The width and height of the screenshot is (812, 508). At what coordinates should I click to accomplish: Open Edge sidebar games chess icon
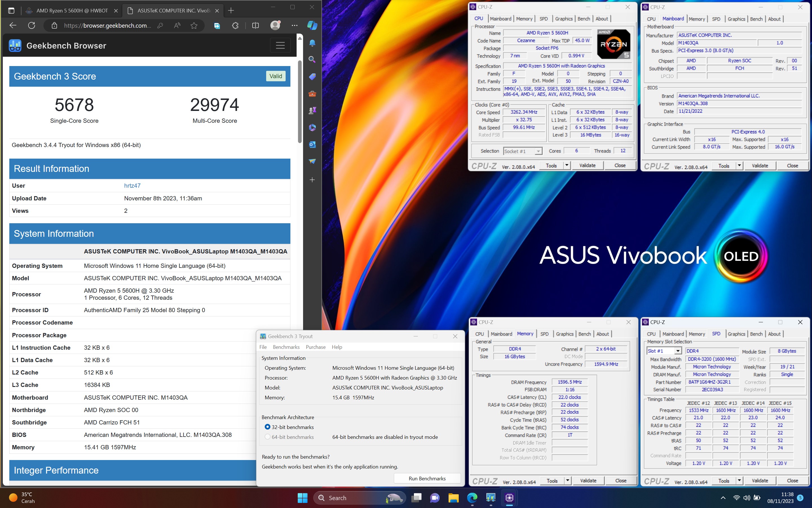click(312, 111)
